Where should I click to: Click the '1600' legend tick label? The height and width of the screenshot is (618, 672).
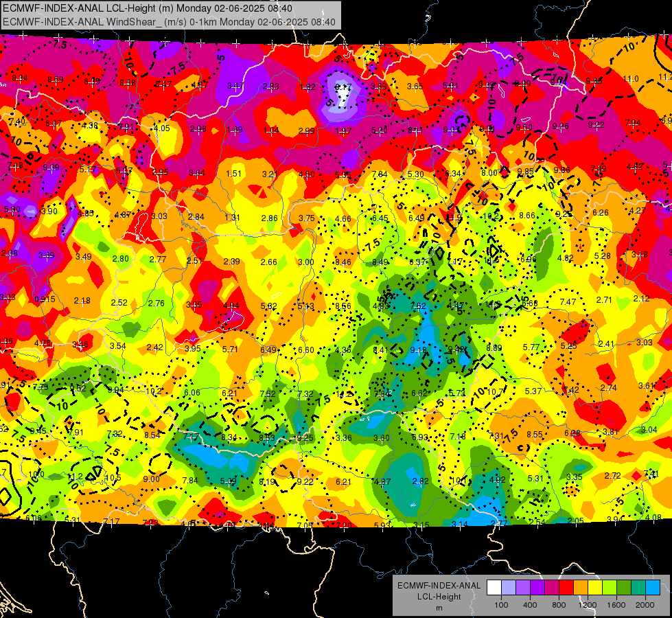click(616, 605)
